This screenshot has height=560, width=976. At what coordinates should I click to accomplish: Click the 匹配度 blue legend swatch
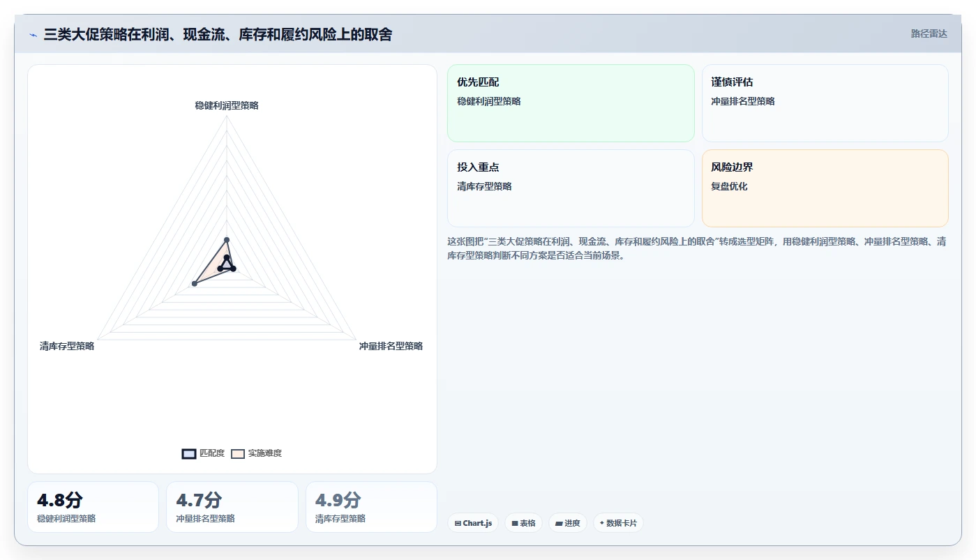(188, 453)
